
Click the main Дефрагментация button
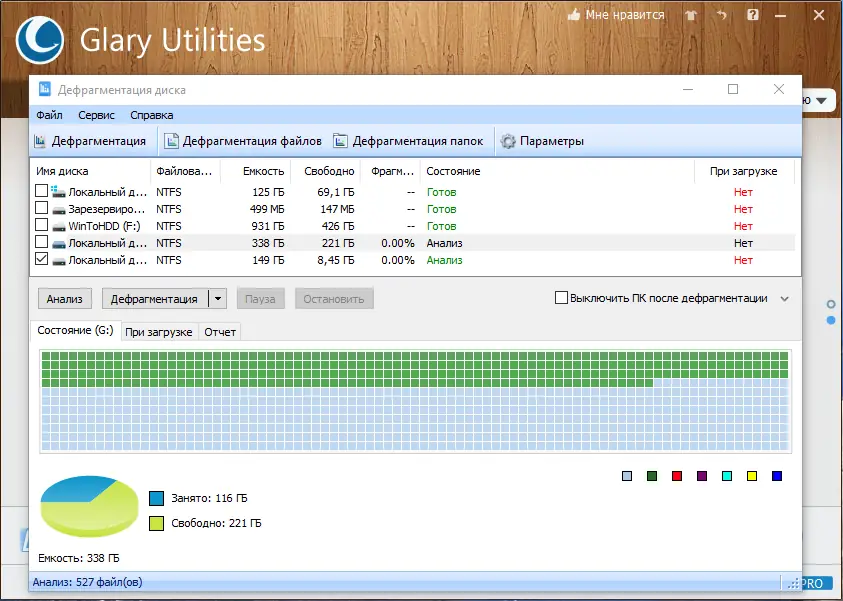tap(155, 299)
